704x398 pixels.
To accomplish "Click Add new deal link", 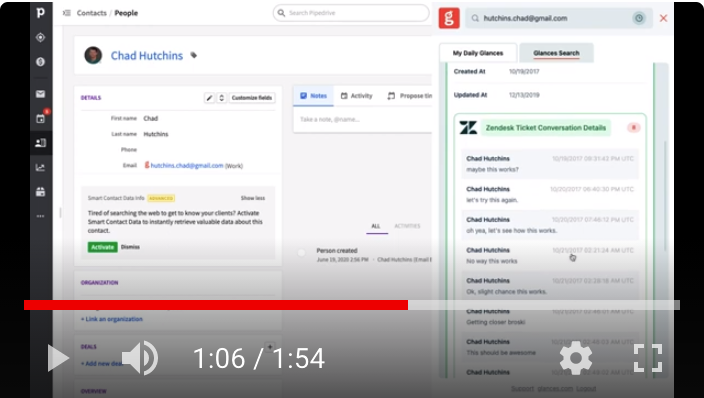I will tap(102, 363).
